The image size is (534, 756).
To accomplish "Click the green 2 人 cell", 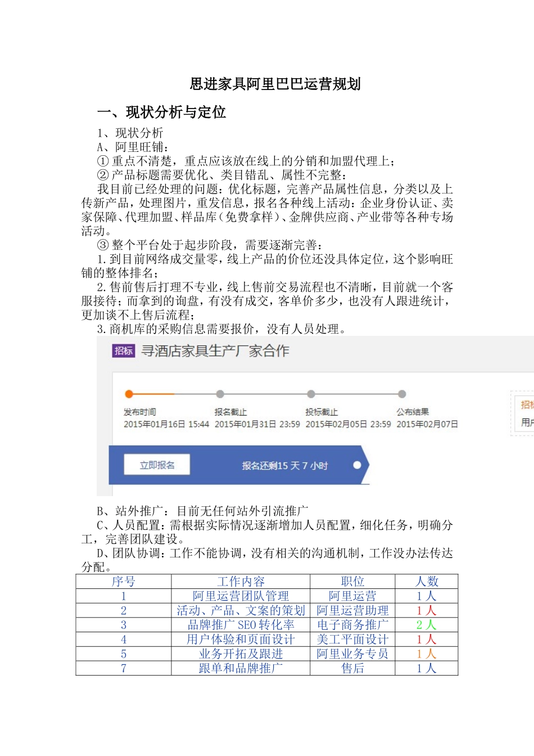I will tap(427, 625).
